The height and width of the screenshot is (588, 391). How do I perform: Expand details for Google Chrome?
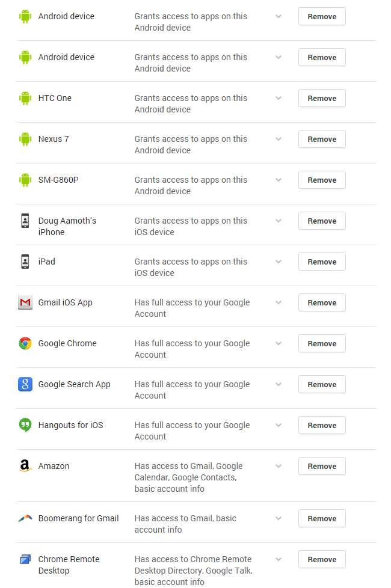click(279, 343)
